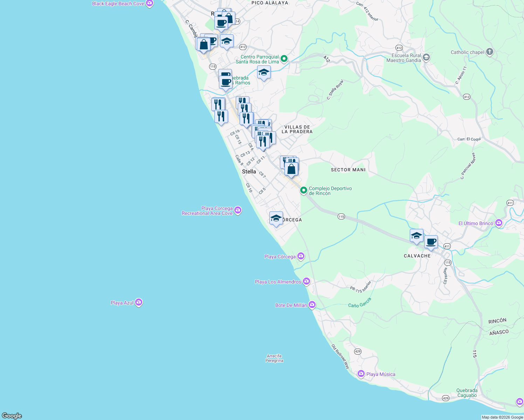Image resolution: width=524 pixels, height=420 pixels.
Task: Click the Stella neighborhood label
Action: [248, 172]
